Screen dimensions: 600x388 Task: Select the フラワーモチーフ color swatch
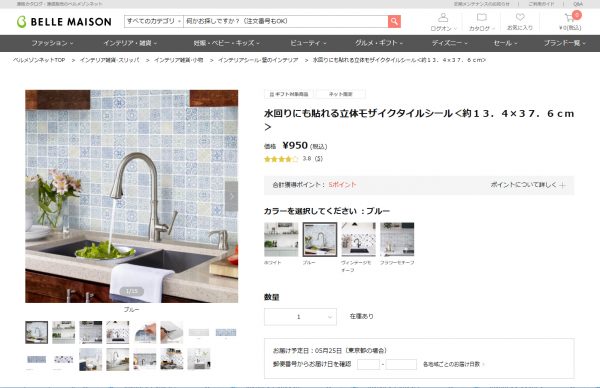tap(397, 240)
